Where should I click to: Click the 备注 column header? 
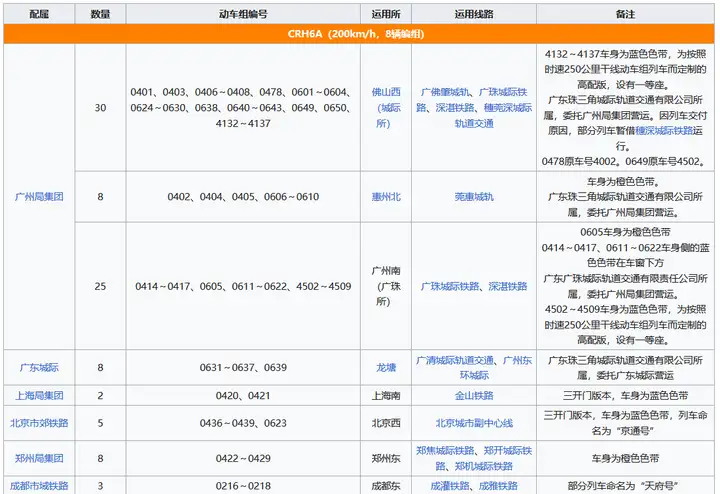click(x=625, y=14)
